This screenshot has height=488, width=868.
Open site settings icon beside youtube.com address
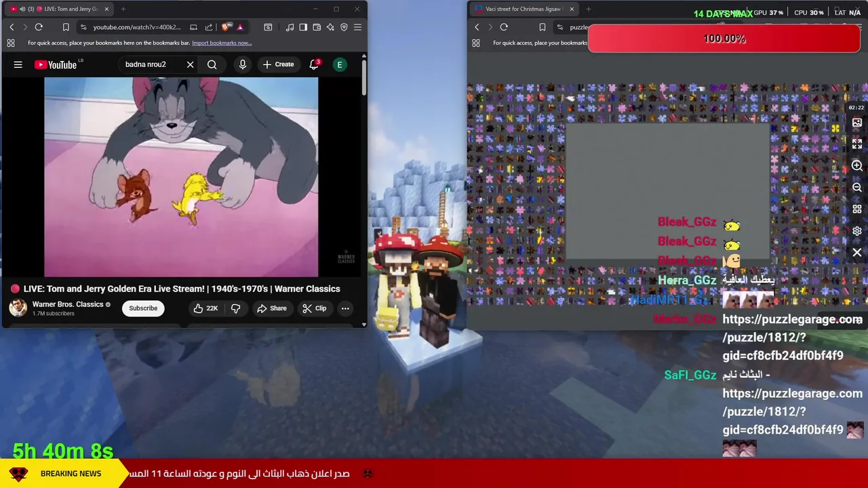pyautogui.click(x=83, y=27)
